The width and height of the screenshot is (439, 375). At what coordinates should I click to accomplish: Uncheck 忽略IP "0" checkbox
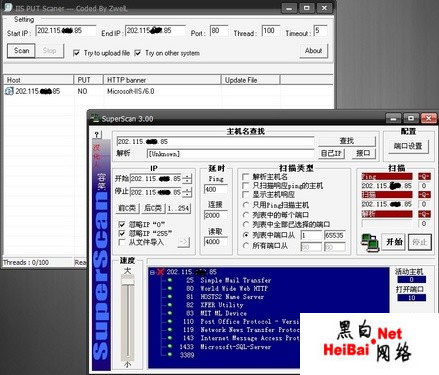[x=122, y=224]
